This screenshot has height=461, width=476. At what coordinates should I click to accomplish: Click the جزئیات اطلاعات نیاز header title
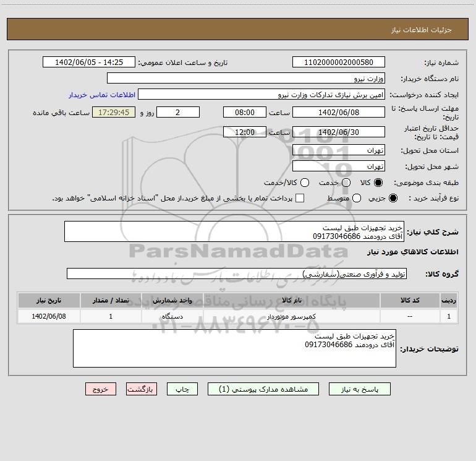pos(421,30)
